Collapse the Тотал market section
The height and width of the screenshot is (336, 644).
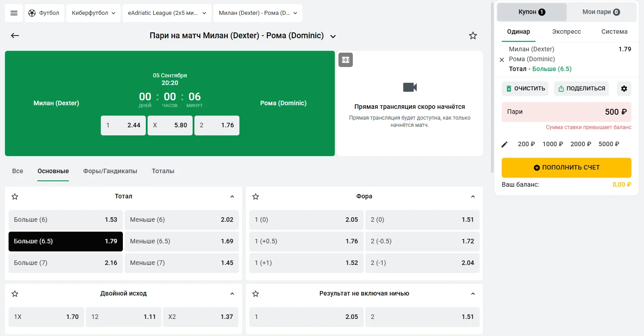point(232,197)
